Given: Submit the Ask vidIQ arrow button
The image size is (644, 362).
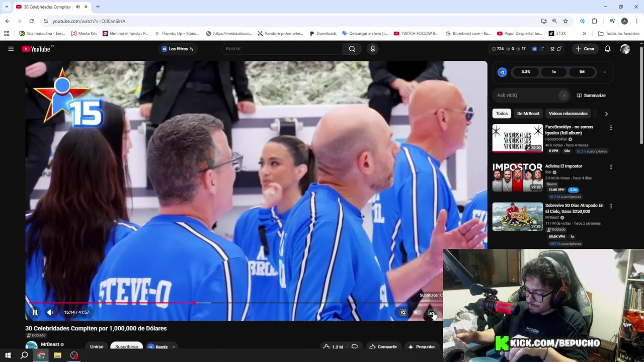Looking at the screenshot, I should (x=564, y=95).
